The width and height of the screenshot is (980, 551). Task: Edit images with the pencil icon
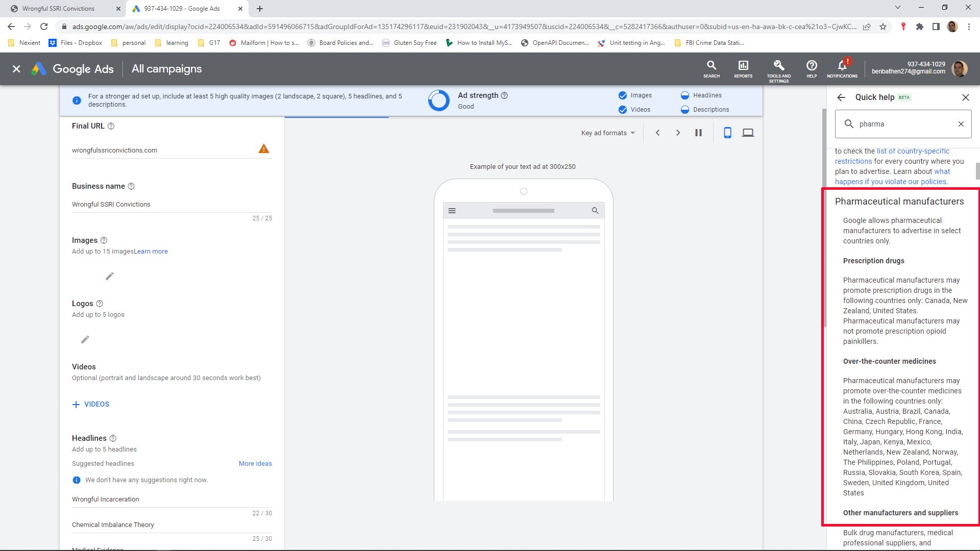tap(110, 277)
